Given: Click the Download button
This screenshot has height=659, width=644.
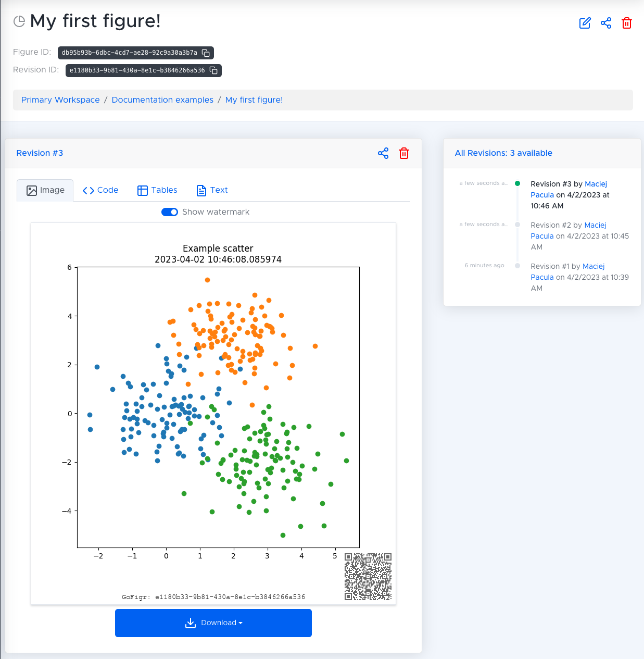Looking at the screenshot, I should point(213,623).
